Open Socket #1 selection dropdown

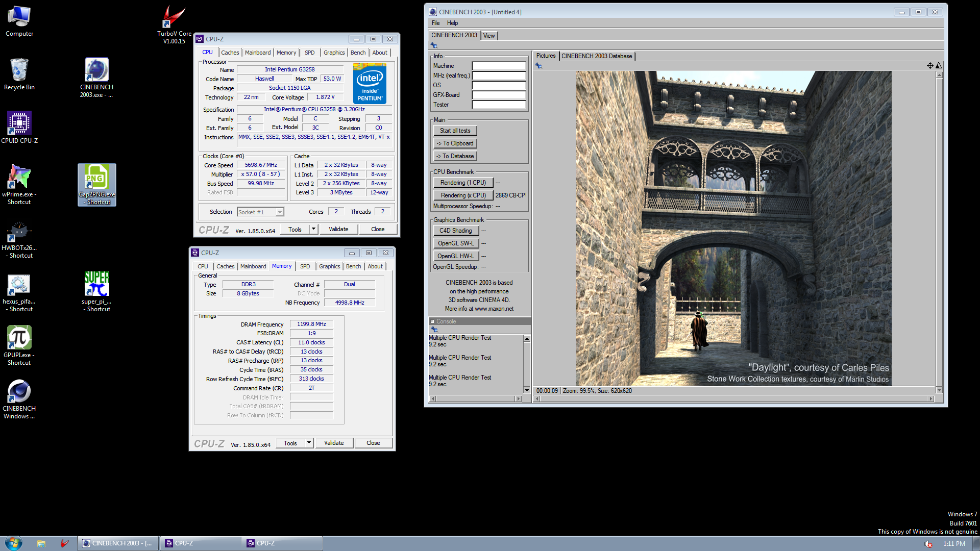coord(279,212)
